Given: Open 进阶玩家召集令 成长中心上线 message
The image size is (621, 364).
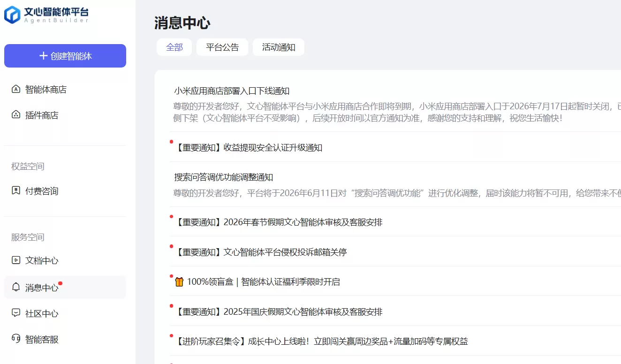Looking at the screenshot, I should tap(321, 341).
